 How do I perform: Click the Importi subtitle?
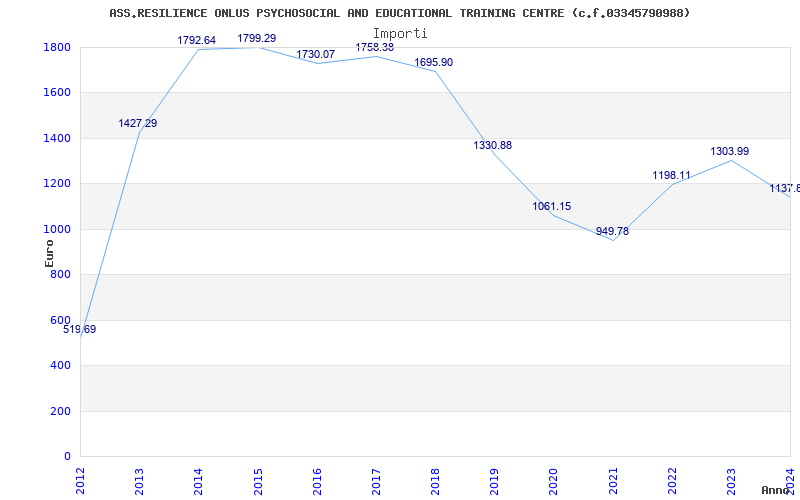click(400, 34)
